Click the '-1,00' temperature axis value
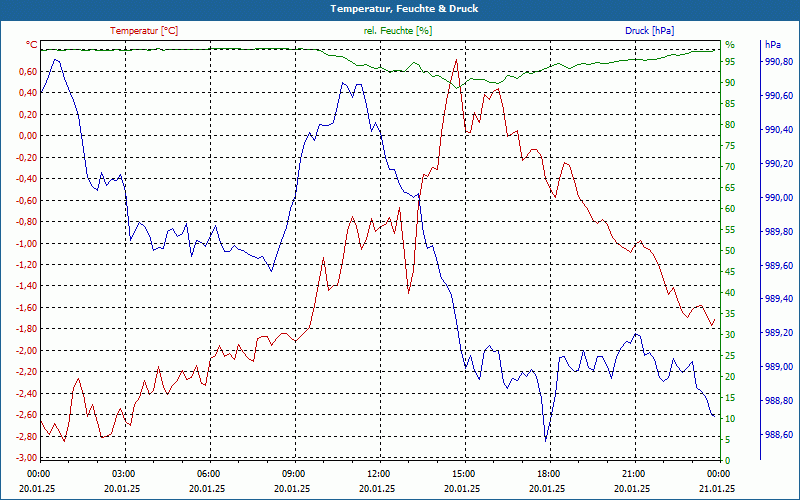This screenshot has width=800, height=500. tap(26, 243)
